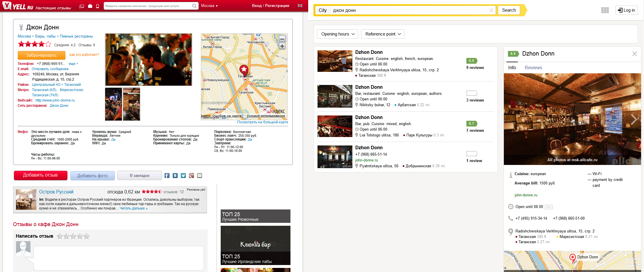
Task: Open the Reference point filter dropdown
Action: (x=383, y=34)
